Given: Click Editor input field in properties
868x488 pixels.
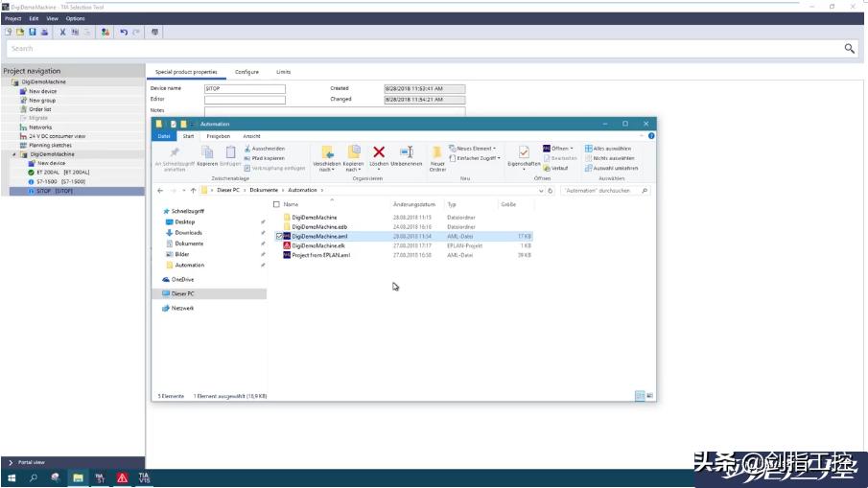Looking at the screenshot, I should coord(245,100).
